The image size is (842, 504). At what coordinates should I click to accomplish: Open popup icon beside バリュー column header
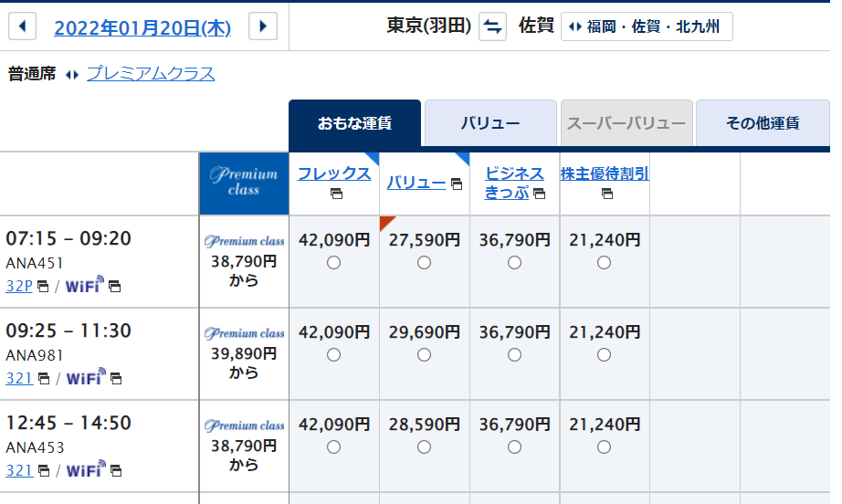457,184
